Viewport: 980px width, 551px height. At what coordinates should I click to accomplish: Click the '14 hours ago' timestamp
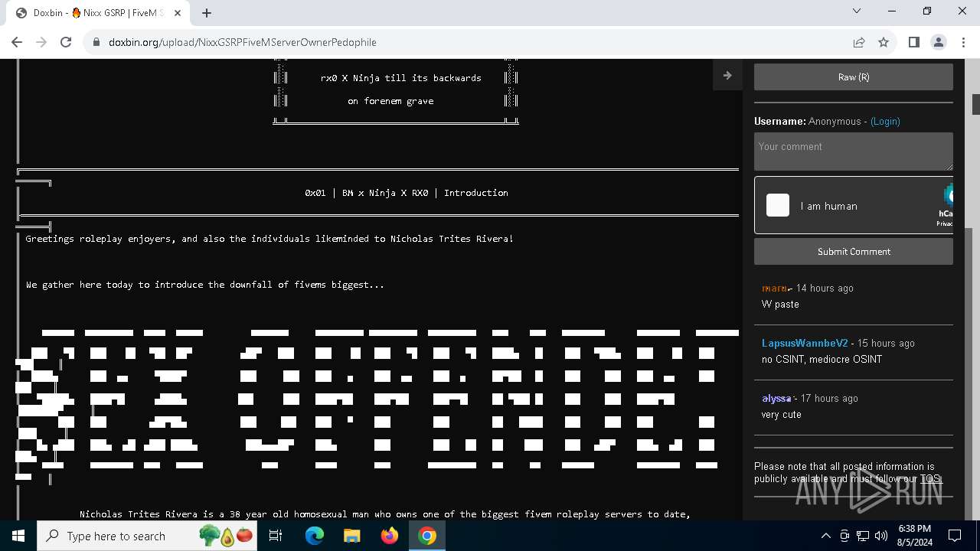point(825,288)
